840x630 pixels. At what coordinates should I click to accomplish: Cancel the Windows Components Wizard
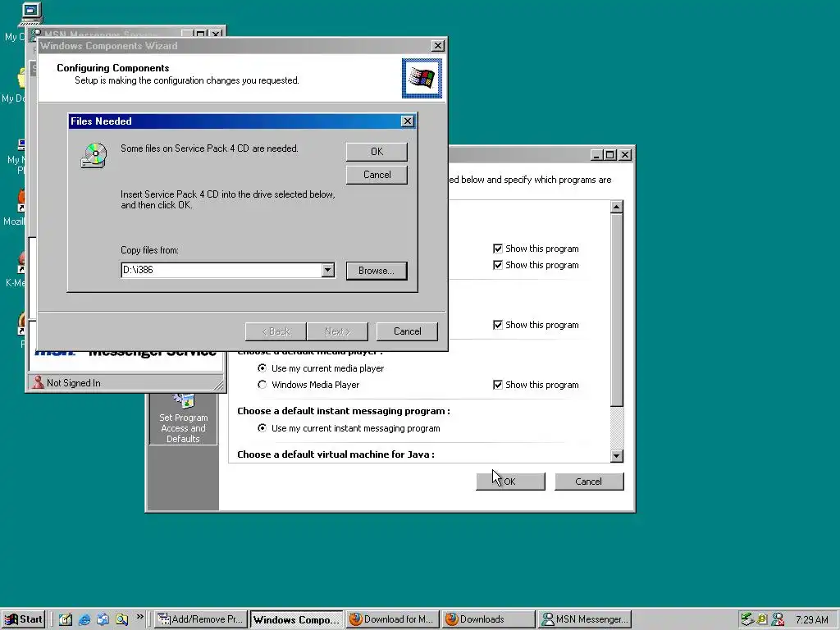(407, 331)
